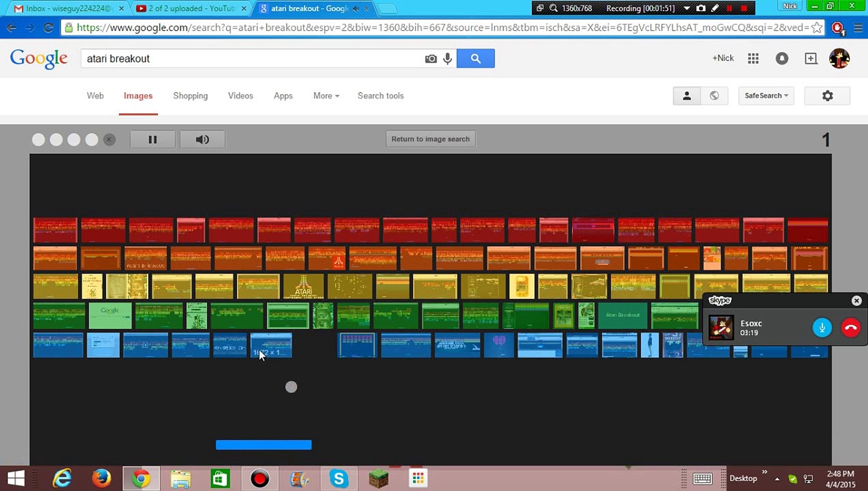The image size is (868, 491).
Task: Go back to the previous page
Action: [x=11, y=28]
